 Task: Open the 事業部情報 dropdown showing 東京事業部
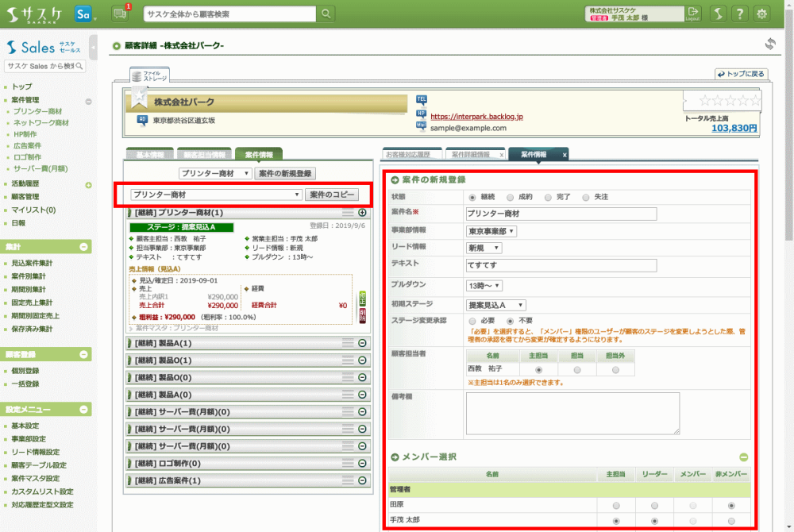click(491, 231)
